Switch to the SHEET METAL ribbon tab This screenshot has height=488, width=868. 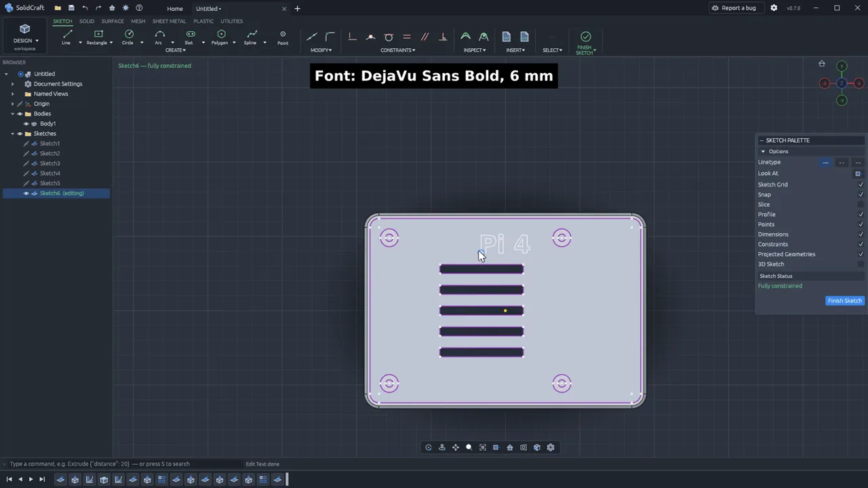point(169,21)
